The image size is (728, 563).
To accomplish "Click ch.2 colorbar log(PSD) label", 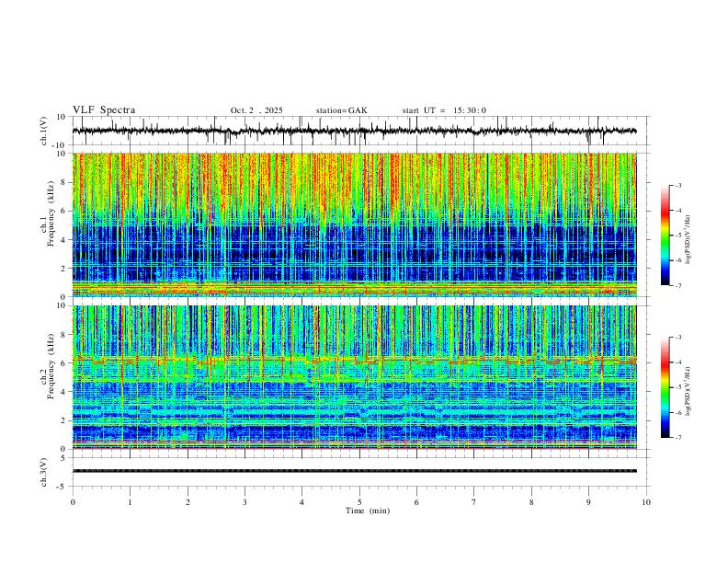I will [688, 391].
